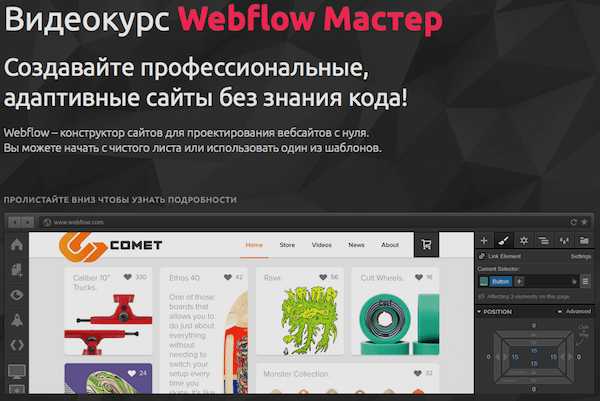Viewport: 600px width, 401px height.
Task: Go forward with the browser forward arrow
Action: click(28, 222)
